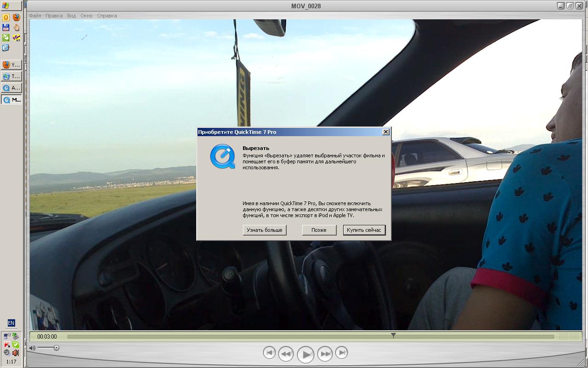This screenshot has width=588, height=368.
Task: Click "Купить сейчас" button
Action: click(364, 230)
